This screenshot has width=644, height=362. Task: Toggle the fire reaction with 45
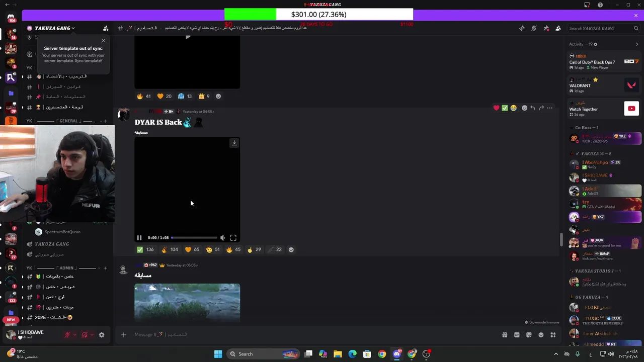click(233, 249)
